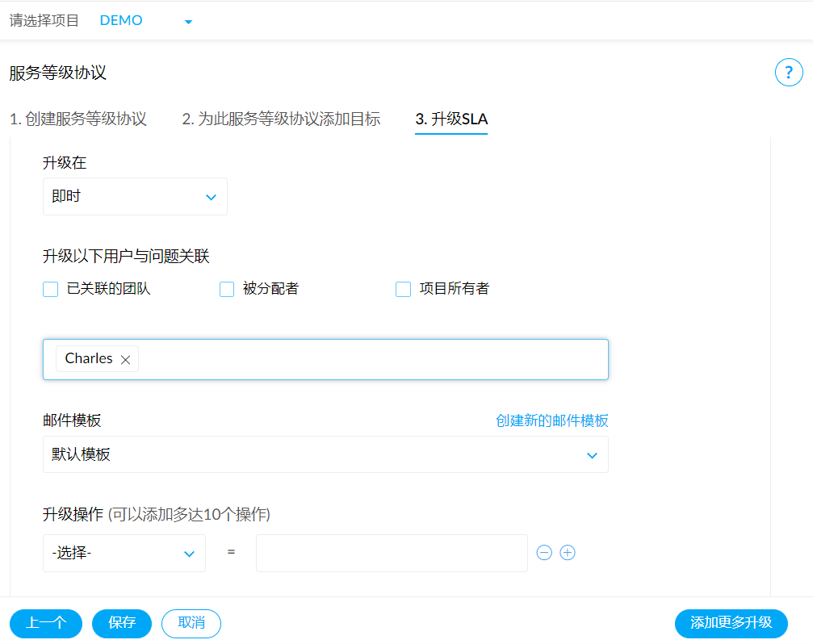Check the 被分配者 checkbox
The height and width of the screenshot is (644, 813).
point(227,289)
